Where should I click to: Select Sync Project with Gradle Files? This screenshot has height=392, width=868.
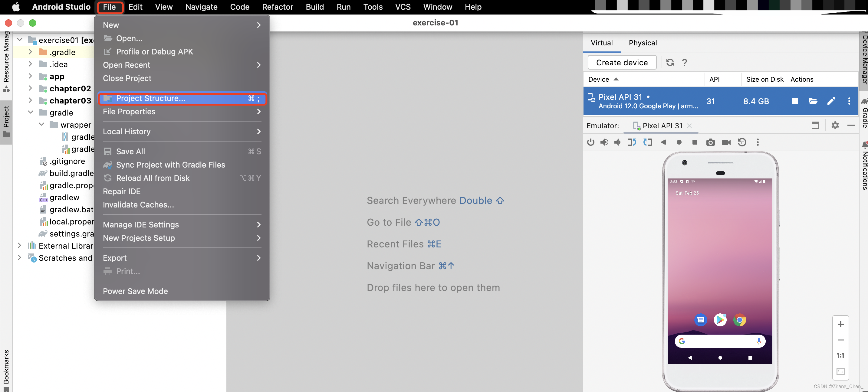pos(182,165)
